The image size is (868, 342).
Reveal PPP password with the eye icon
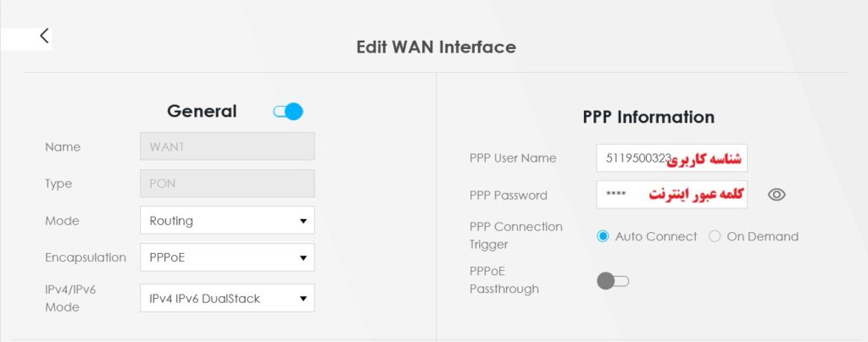776,195
